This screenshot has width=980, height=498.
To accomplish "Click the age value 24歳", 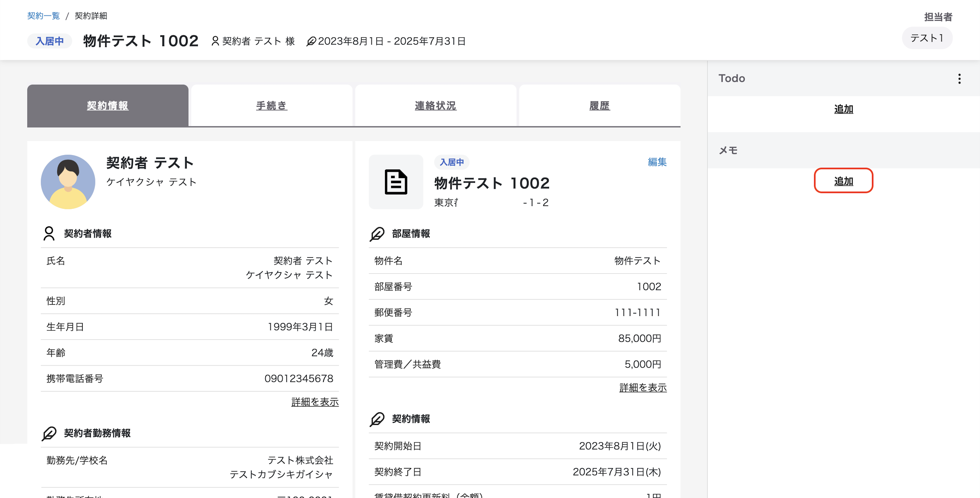I will [x=322, y=353].
